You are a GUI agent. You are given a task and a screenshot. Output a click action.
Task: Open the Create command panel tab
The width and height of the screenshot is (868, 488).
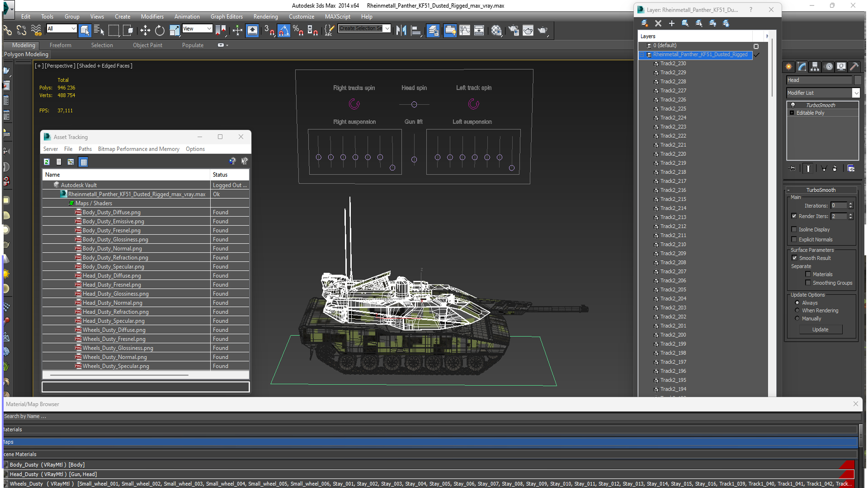point(789,66)
